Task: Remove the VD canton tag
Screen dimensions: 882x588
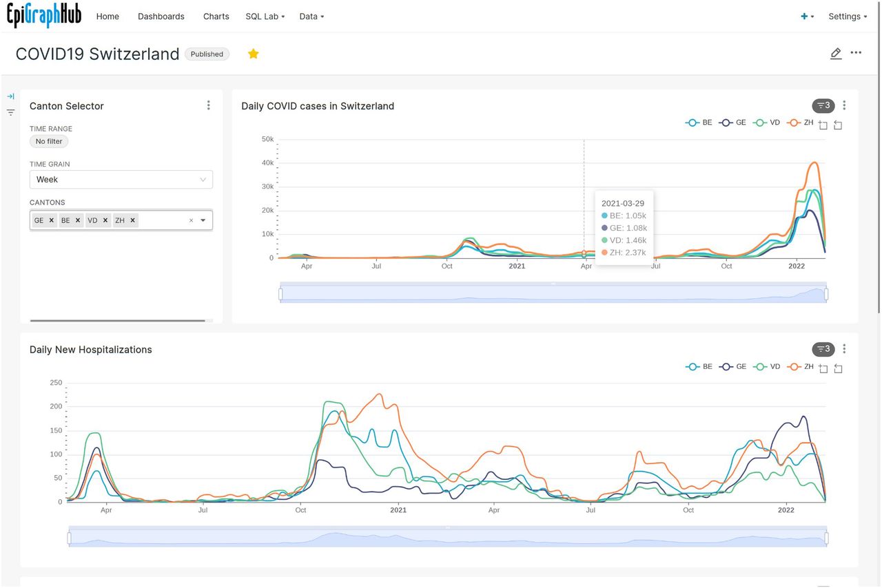Action: (105, 220)
